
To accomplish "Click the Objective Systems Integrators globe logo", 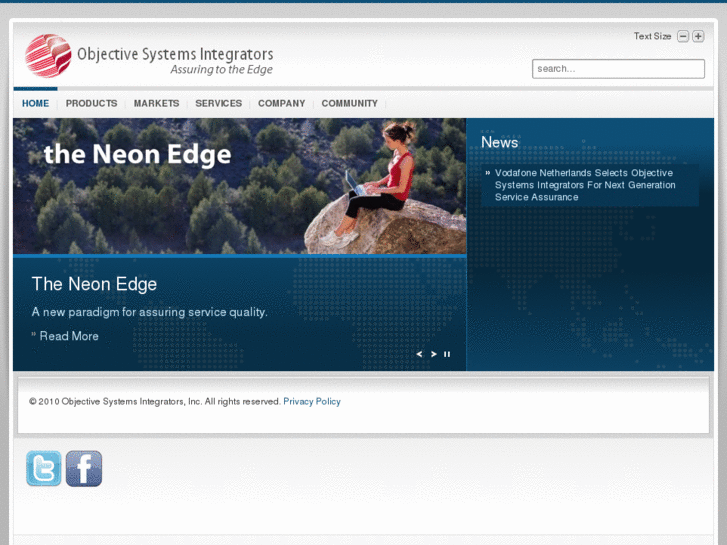I will (48, 56).
